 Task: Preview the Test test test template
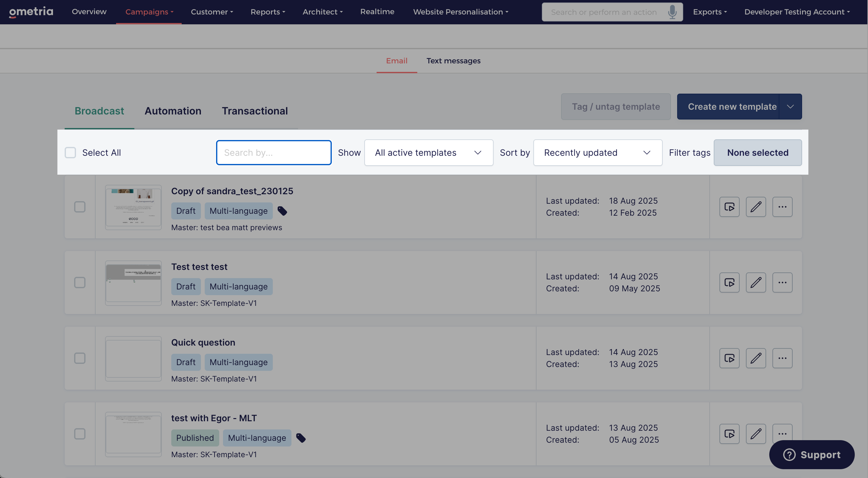coord(729,283)
